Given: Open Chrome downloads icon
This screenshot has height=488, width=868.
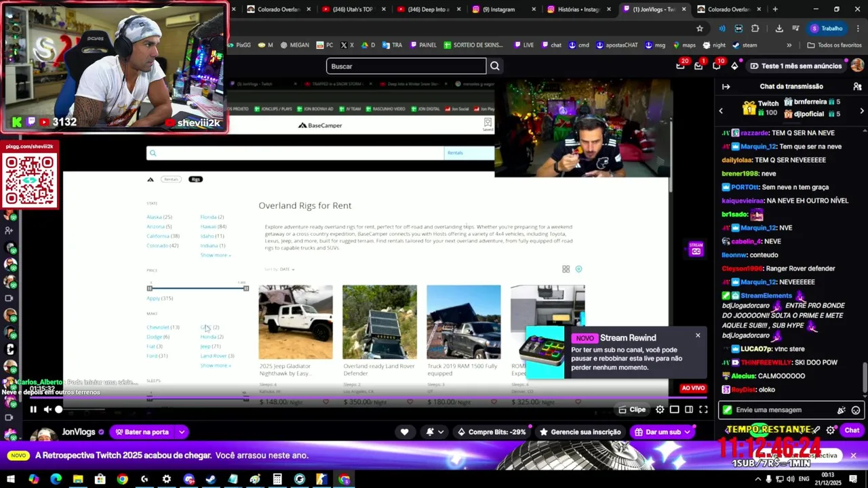Looking at the screenshot, I should tap(779, 28).
